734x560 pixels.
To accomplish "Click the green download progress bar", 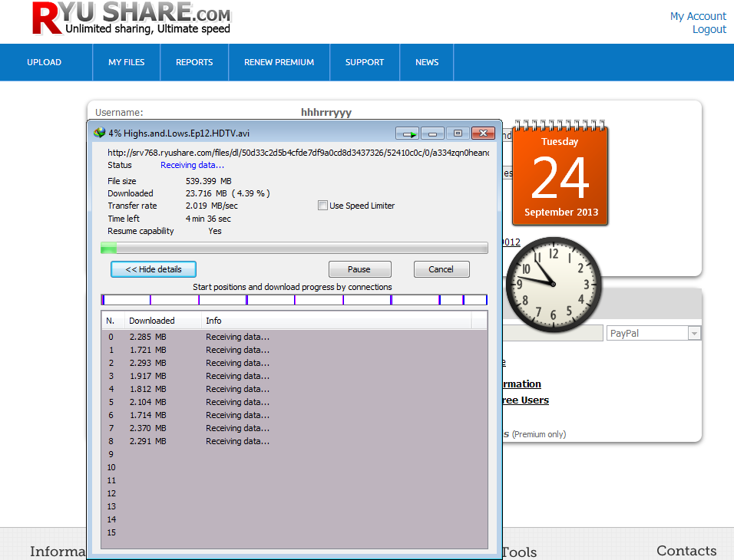I will coord(294,248).
